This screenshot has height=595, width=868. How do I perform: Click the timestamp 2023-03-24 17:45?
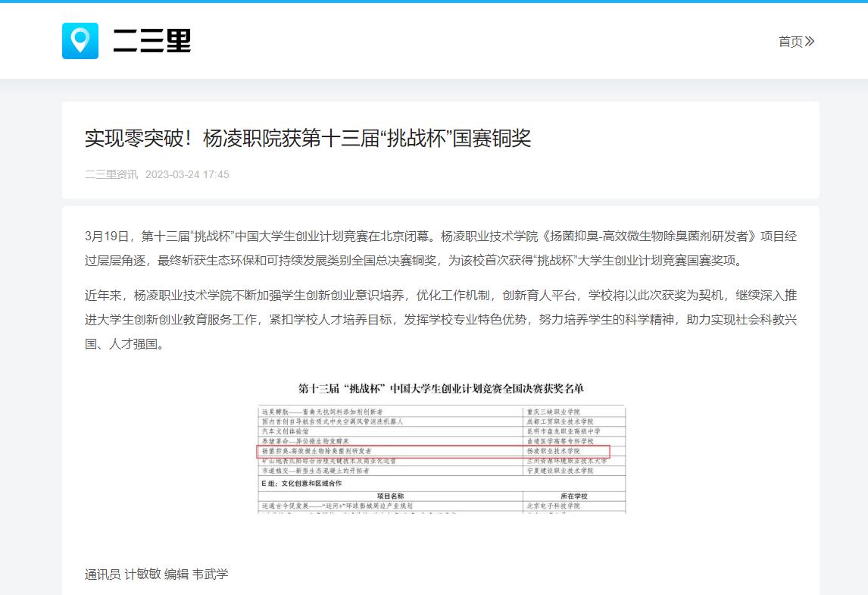click(x=187, y=174)
